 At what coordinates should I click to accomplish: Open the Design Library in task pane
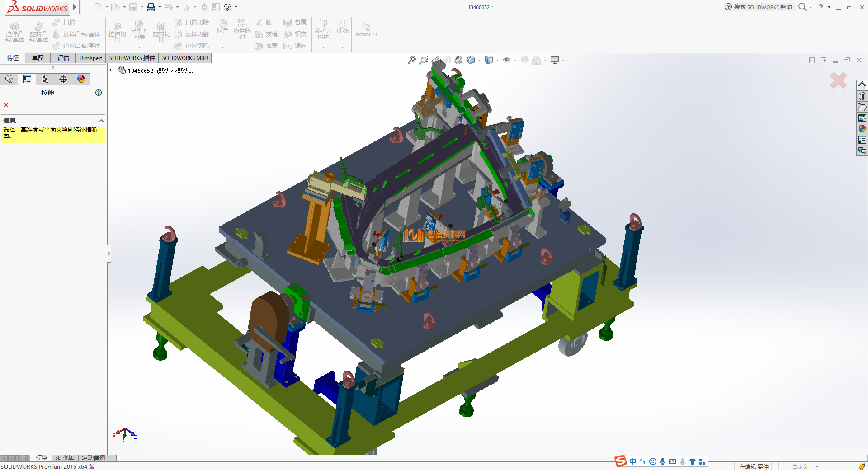point(862,96)
